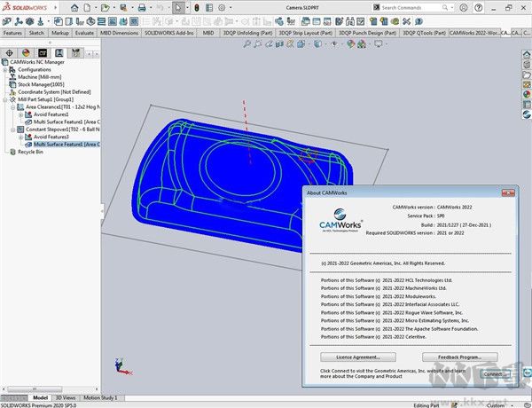Open Appearances ball icon in right task pane

[x=527, y=94]
